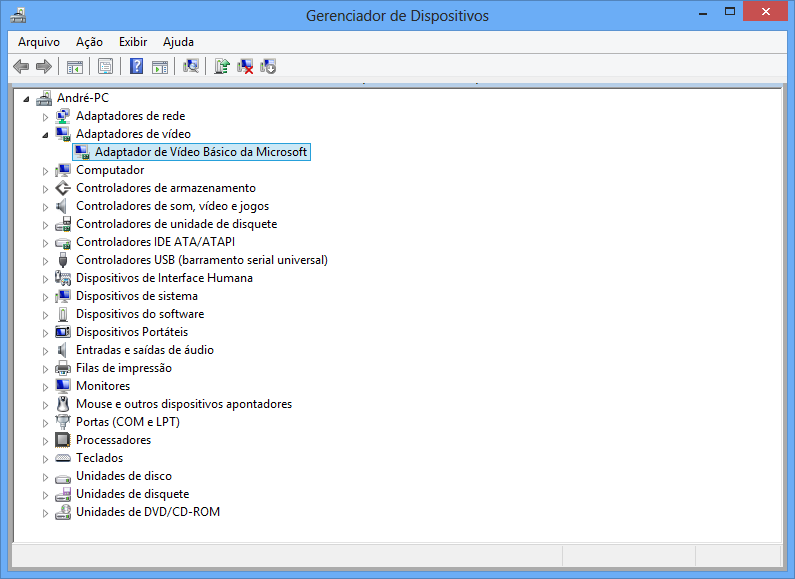Click the speaker icon for Controladores de som
Screen dimensions: 795x579
point(62,206)
